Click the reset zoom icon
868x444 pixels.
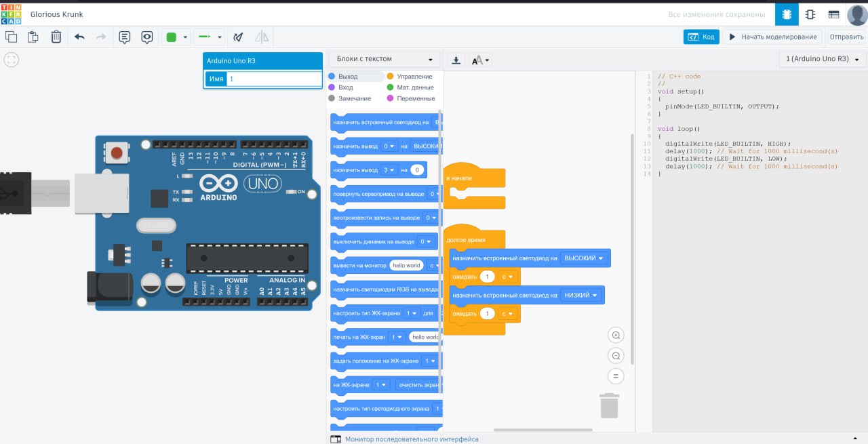click(x=616, y=376)
